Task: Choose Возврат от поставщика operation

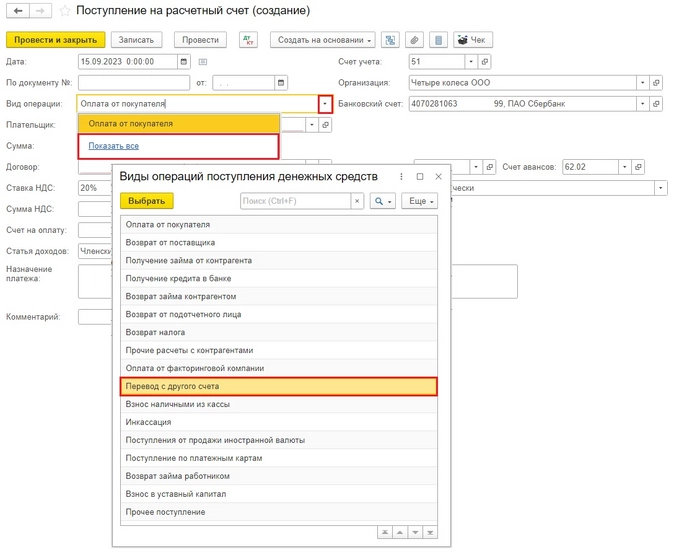Action: [x=279, y=242]
